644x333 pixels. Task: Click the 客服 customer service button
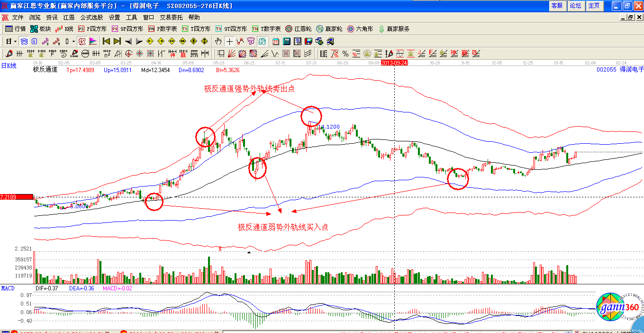557,6
